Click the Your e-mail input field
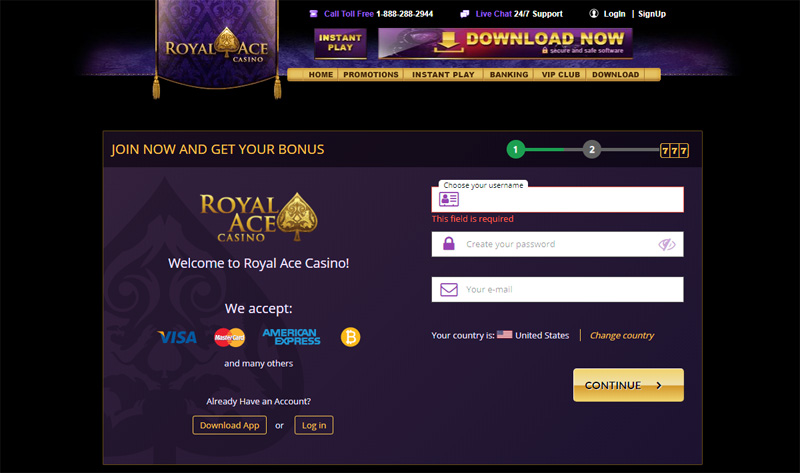This screenshot has width=800, height=473. coord(557,289)
